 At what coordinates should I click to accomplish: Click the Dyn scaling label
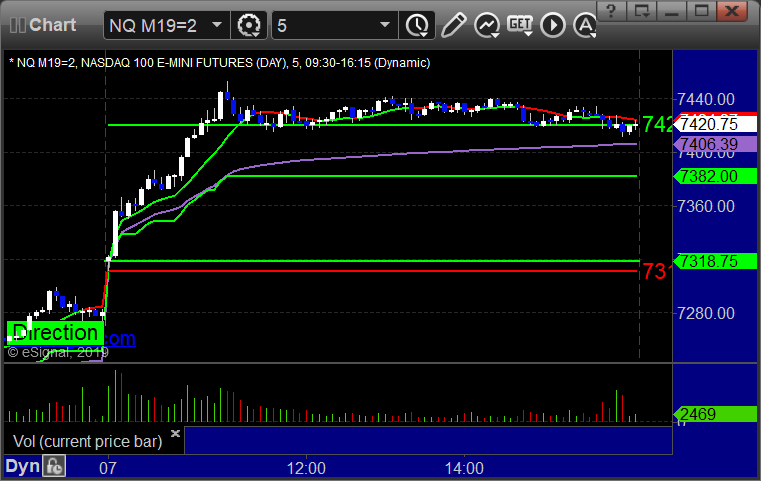(x=23, y=466)
